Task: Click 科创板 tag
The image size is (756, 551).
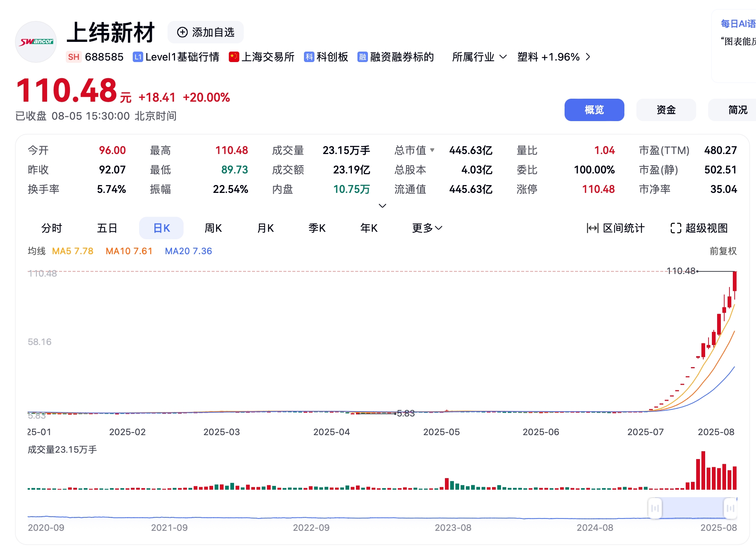Action: pyautogui.click(x=332, y=57)
